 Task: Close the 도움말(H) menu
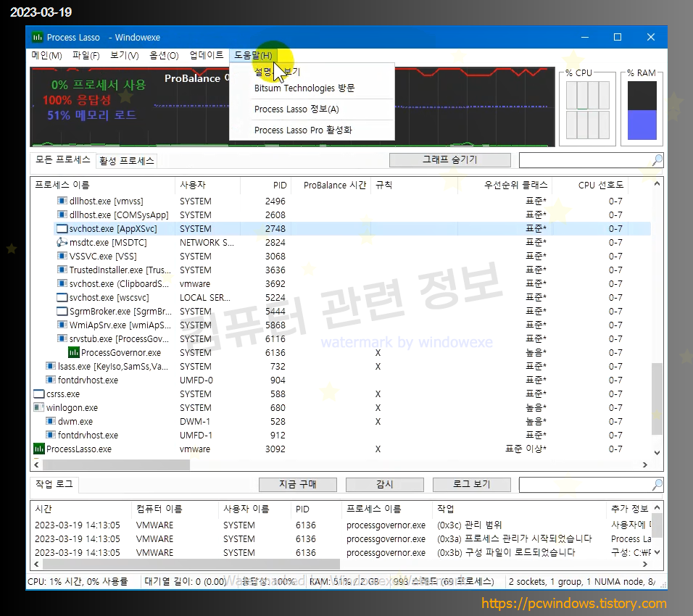click(253, 55)
